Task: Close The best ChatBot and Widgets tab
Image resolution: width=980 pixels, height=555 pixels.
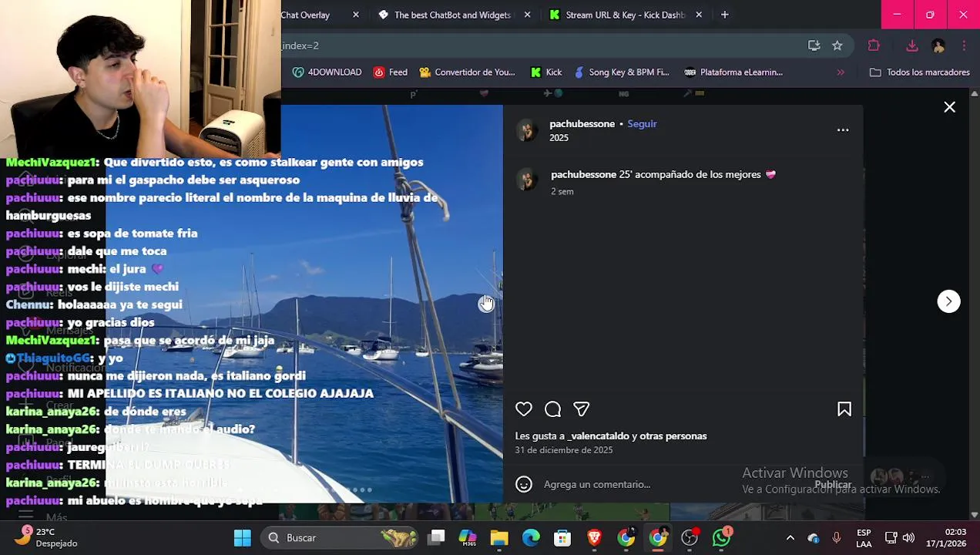Action: pos(528,15)
